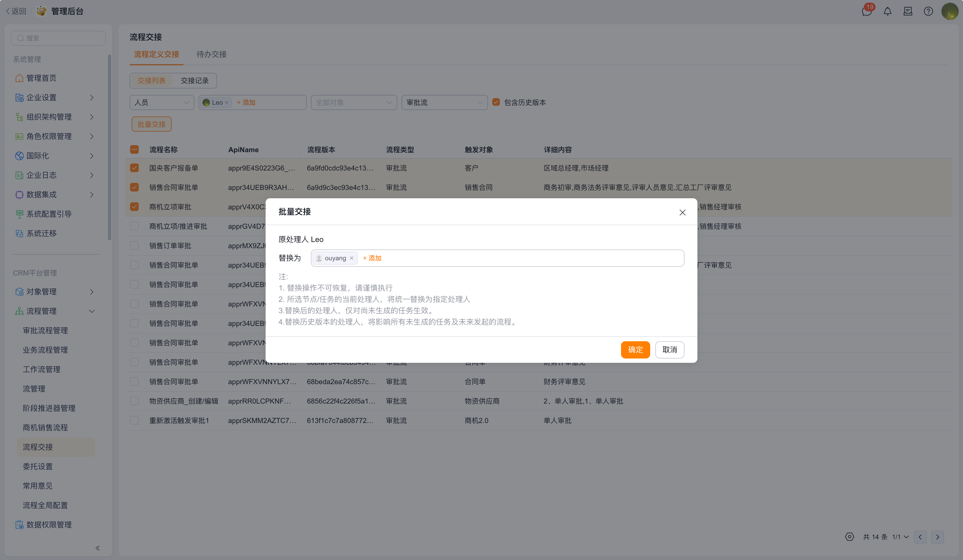Open table column settings gear icon
Screen dimensions: 963x560
coord(849,537)
